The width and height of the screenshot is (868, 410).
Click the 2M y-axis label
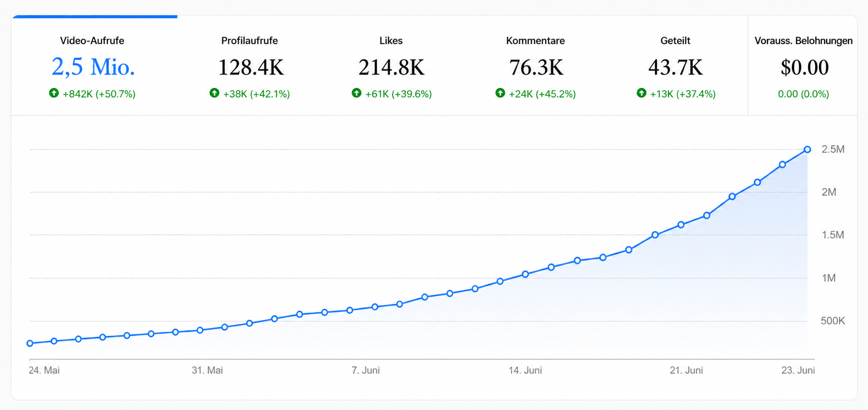click(x=829, y=192)
